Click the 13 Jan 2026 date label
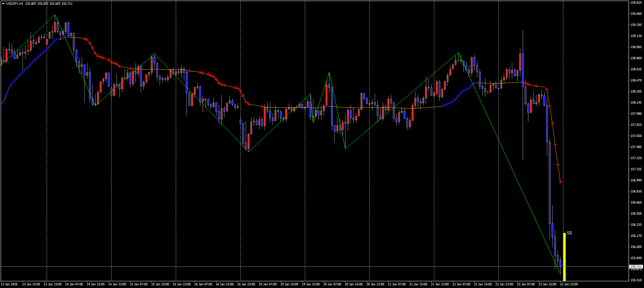Screen dimensions: 644x288 tap(9, 284)
